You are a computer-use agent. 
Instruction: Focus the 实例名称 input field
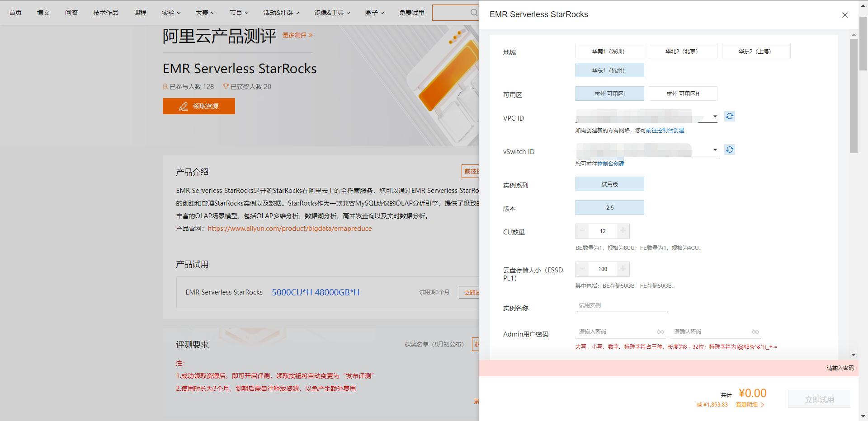[620, 306]
